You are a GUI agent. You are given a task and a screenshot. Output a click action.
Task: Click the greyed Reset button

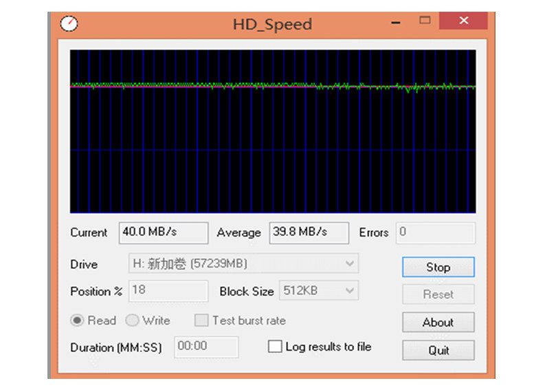[x=438, y=294]
